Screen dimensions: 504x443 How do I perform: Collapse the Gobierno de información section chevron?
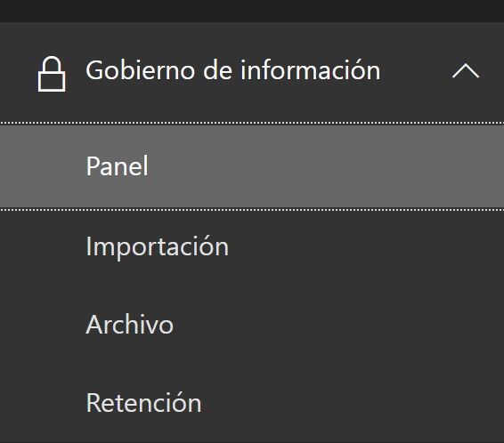coord(466,71)
